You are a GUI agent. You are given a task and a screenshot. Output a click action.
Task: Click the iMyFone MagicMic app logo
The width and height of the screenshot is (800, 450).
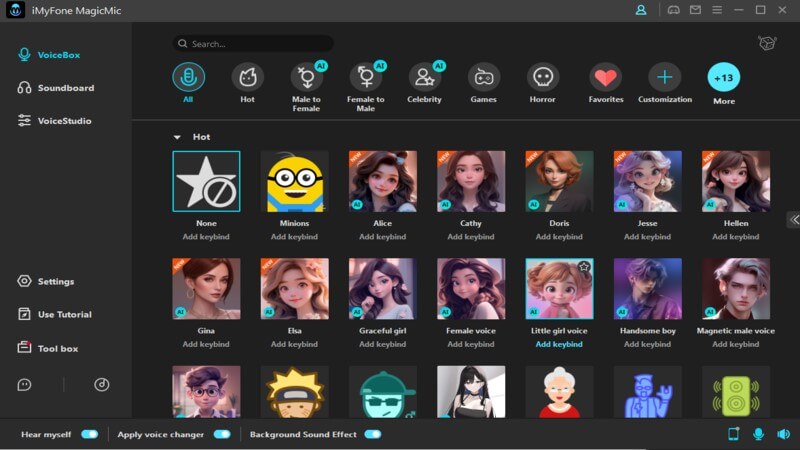tap(15, 10)
